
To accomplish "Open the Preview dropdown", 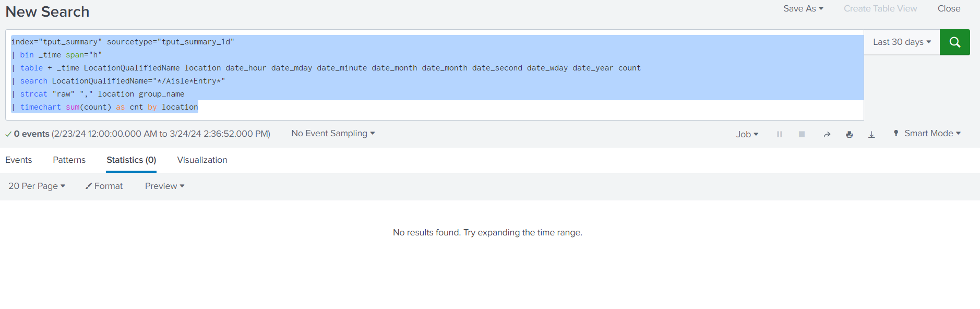I will [164, 186].
